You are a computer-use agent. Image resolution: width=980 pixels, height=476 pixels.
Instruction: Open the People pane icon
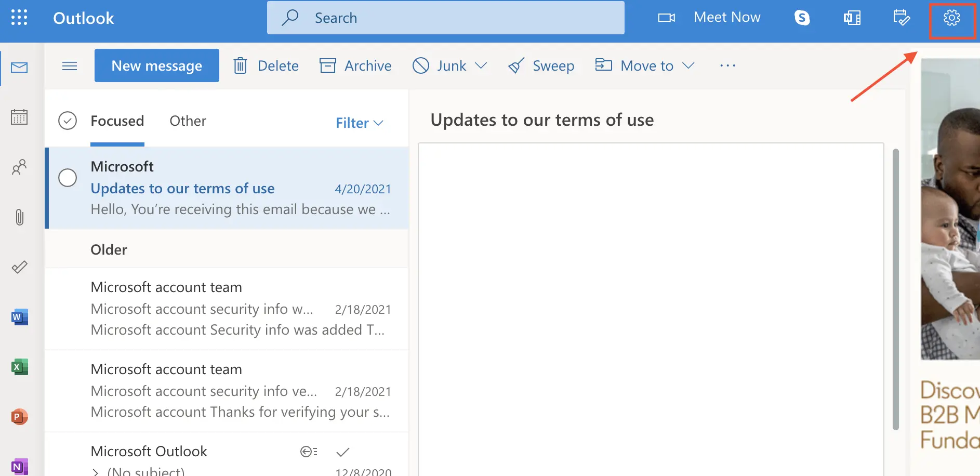coord(19,167)
